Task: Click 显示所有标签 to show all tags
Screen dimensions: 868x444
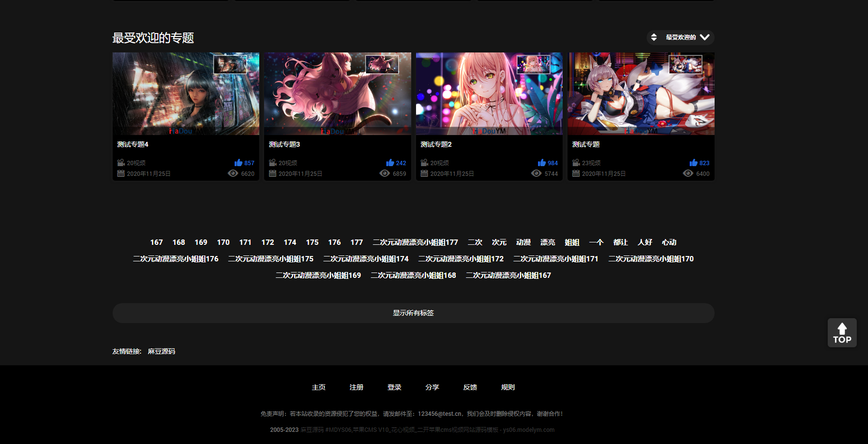Action: [413, 313]
